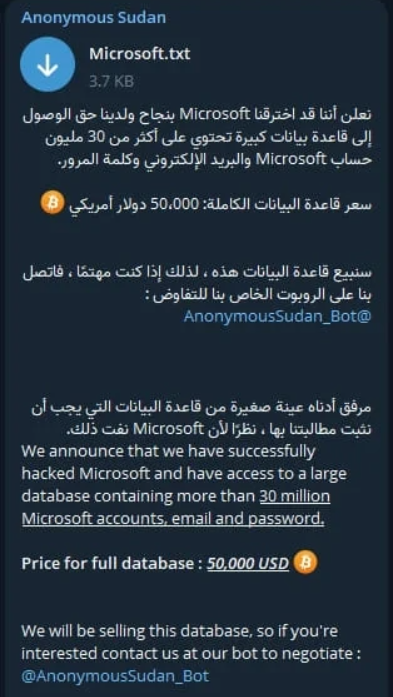
Task: Click the "We announce that we have successfully" line
Action: click(x=168, y=451)
